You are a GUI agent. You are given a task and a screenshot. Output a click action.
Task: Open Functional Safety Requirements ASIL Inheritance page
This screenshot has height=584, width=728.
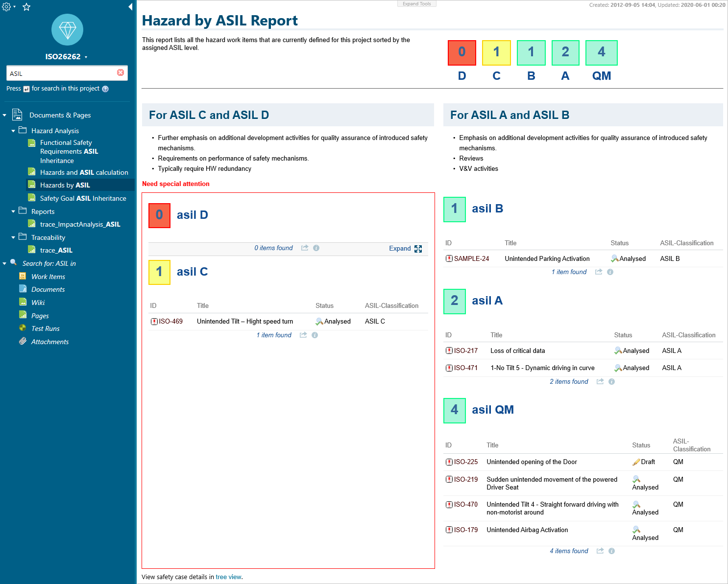tap(69, 152)
